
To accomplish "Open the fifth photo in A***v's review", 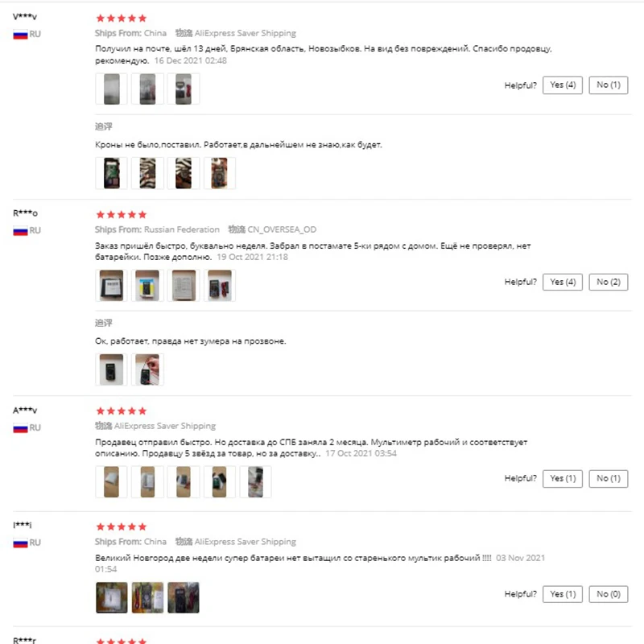I will [x=255, y=481].
